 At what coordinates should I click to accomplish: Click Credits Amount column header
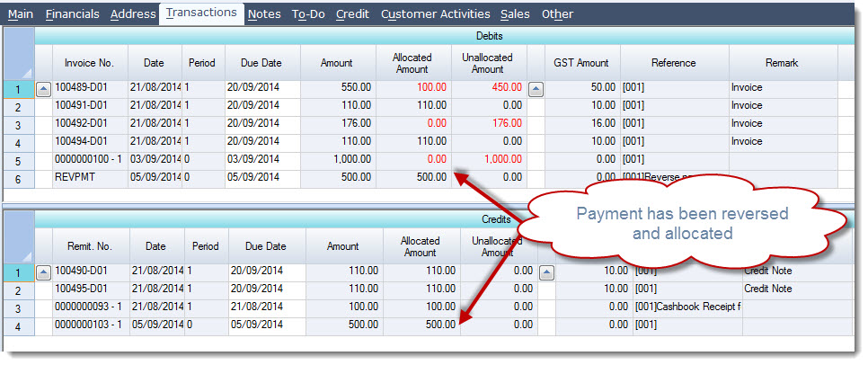pos(343,246)
